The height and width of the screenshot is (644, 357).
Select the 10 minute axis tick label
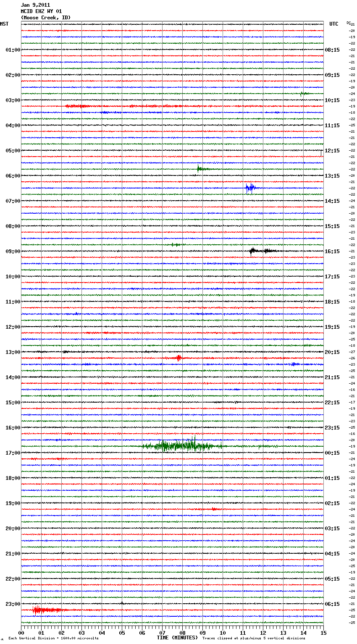(x=223, y=633)
